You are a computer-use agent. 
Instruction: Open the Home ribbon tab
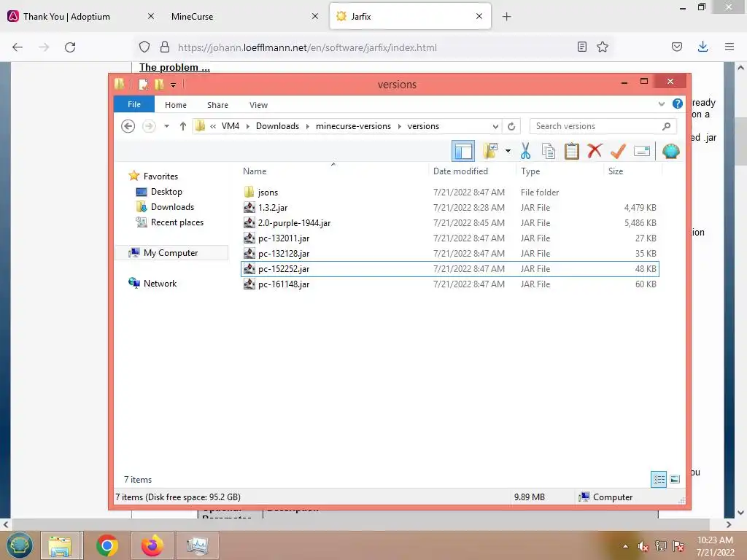(176, 105)
